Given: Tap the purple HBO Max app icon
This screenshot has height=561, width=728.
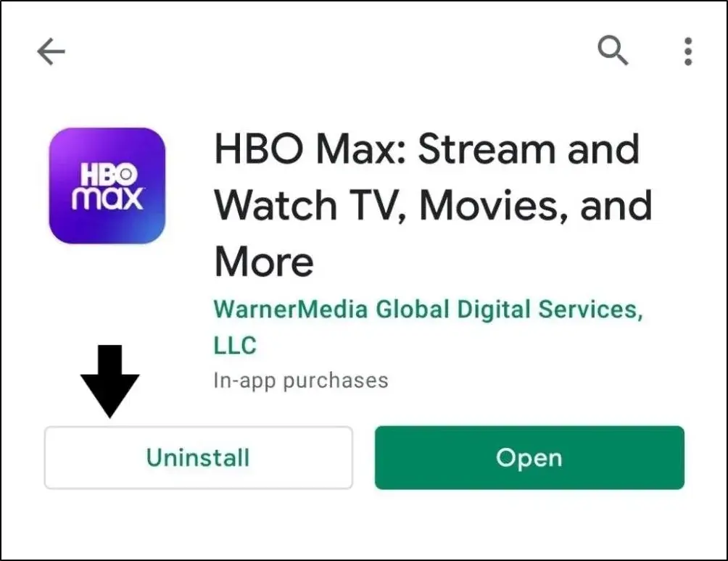Looking at the screenshot, I should tap(107, 186).
